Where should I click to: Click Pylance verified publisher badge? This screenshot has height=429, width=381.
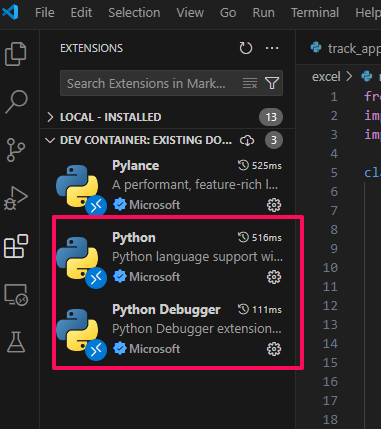pos(120,205)
